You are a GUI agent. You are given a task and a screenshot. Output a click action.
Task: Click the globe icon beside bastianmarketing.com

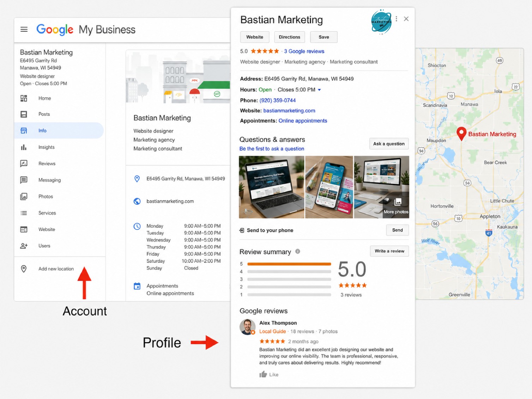pos(137,201)
